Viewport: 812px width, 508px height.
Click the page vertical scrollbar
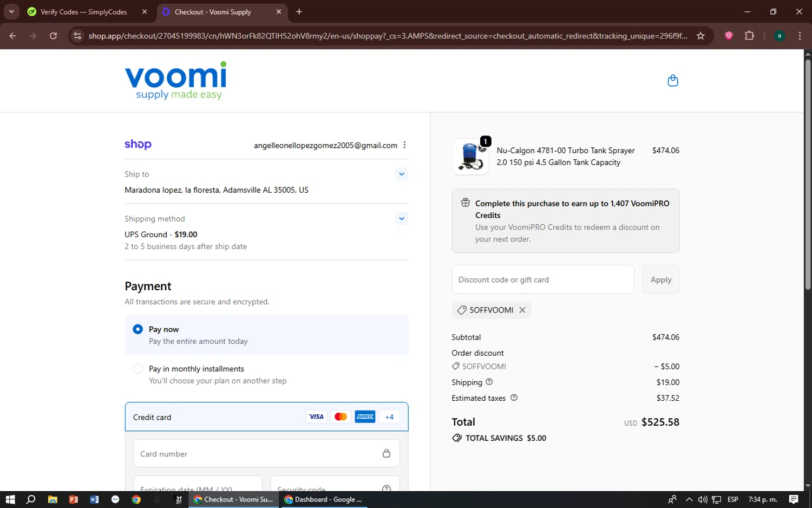pos(808,174)
